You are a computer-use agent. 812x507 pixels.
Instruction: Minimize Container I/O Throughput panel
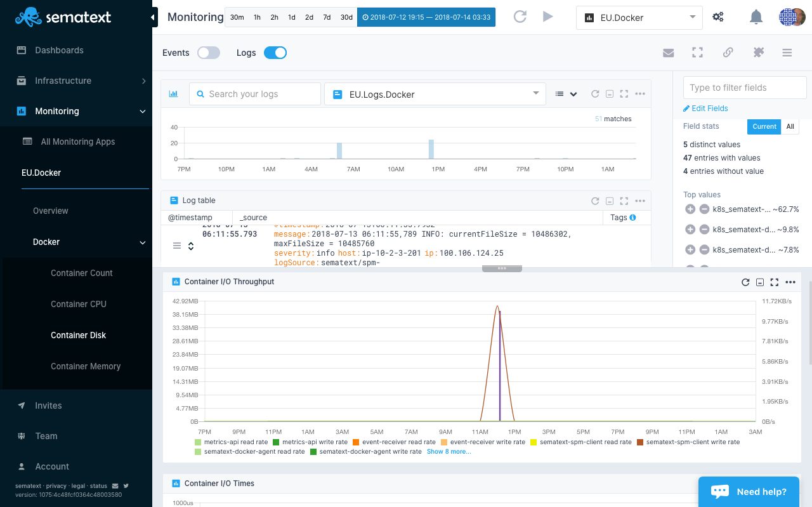(760, 282)
